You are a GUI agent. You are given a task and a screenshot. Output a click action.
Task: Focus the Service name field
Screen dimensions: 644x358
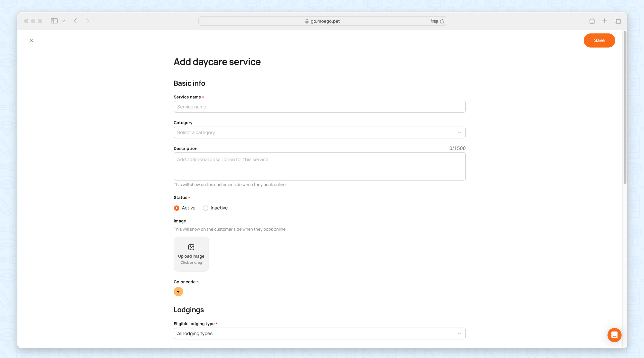pos(319,107)
